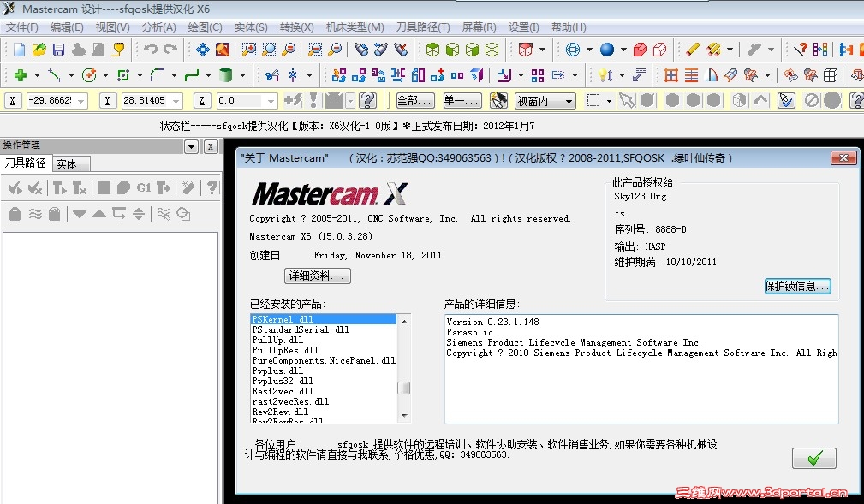
Task: Save the file with the floppy disk icon
Action: (58, 50)
